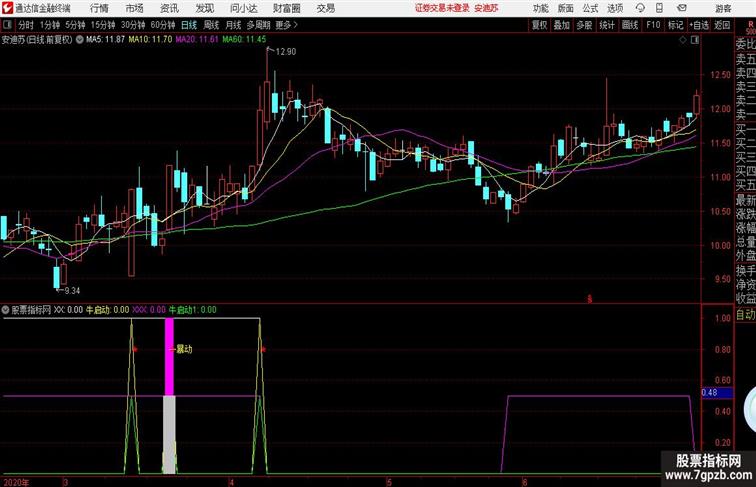Click the 标记 mark button
Screen dimensions: 756x487
675,25
